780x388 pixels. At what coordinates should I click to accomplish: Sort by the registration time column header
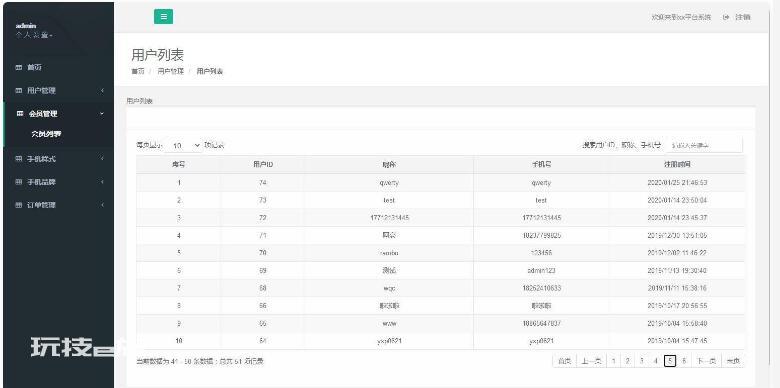tap(677, 164)
